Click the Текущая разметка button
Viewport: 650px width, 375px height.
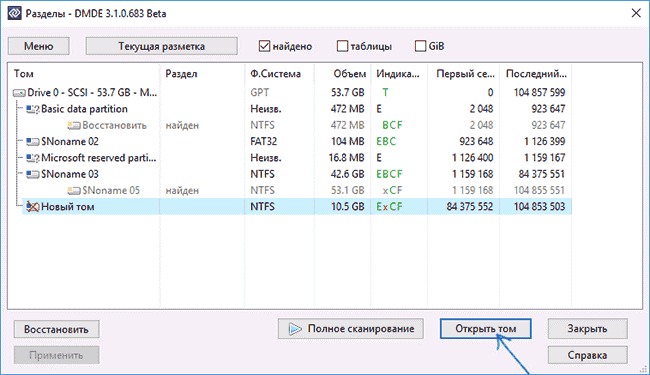click(162, 46)
